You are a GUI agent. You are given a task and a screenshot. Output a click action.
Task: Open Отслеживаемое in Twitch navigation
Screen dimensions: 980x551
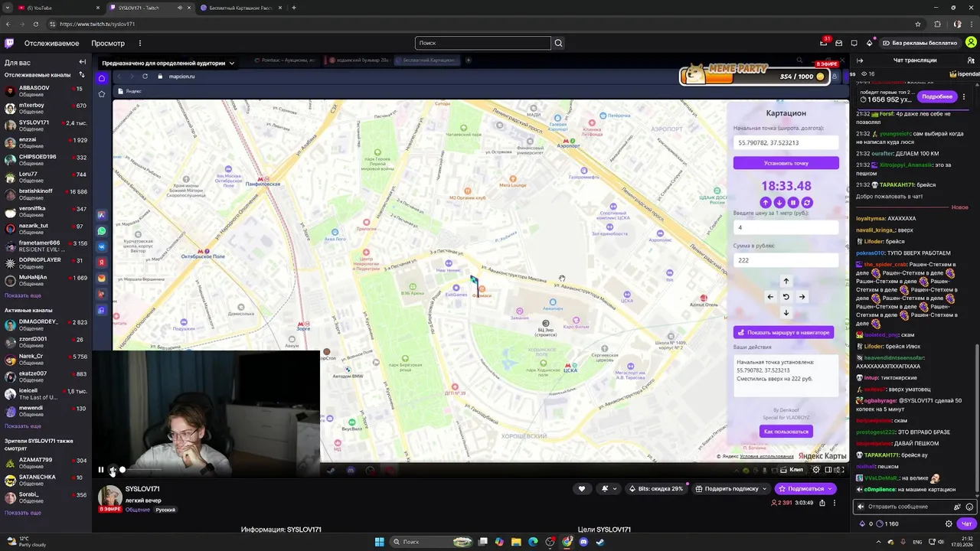(51, 43)
